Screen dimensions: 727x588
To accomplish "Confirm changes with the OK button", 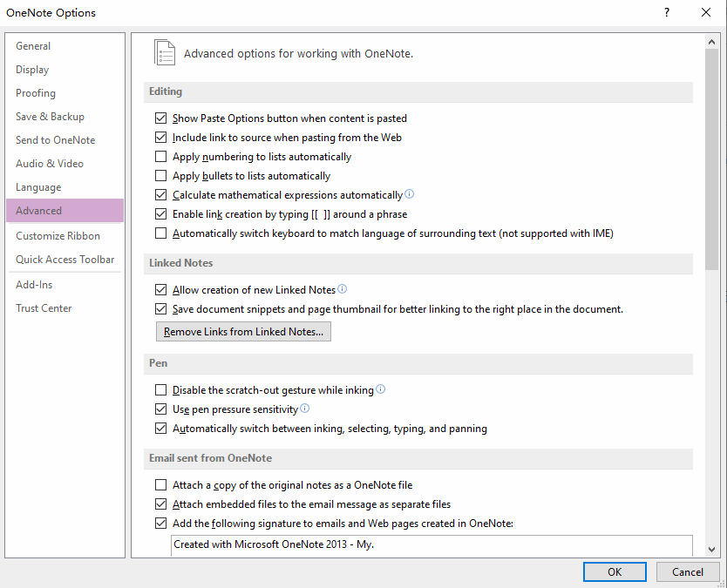I will coord(615,571).
